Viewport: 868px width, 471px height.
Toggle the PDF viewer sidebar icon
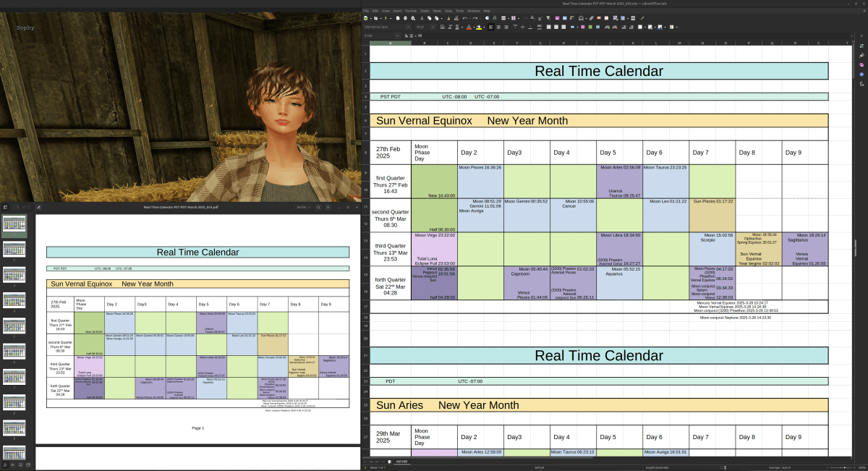[6, 207]
